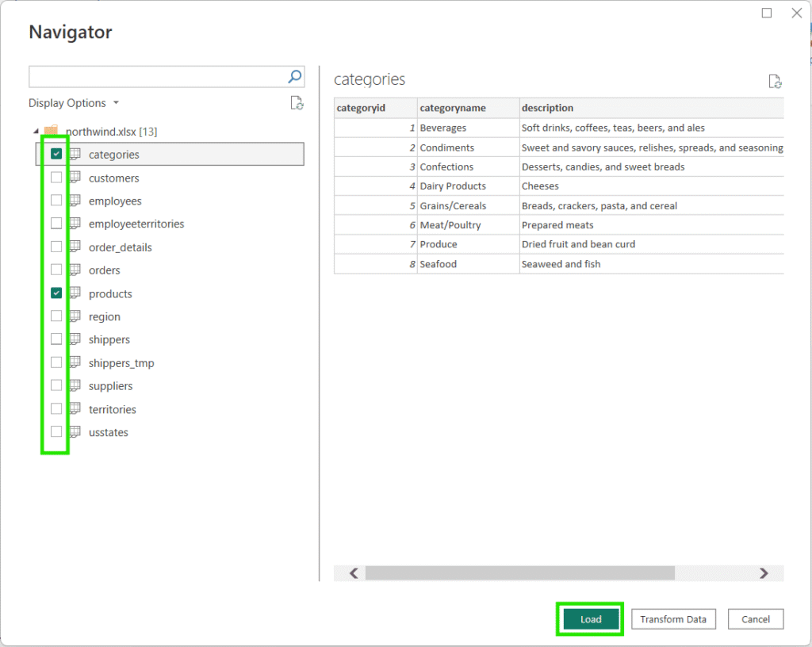The width and height of the screenshot is (812, 647).
Task: Click the Transform Data button
Action: (673, 619)
